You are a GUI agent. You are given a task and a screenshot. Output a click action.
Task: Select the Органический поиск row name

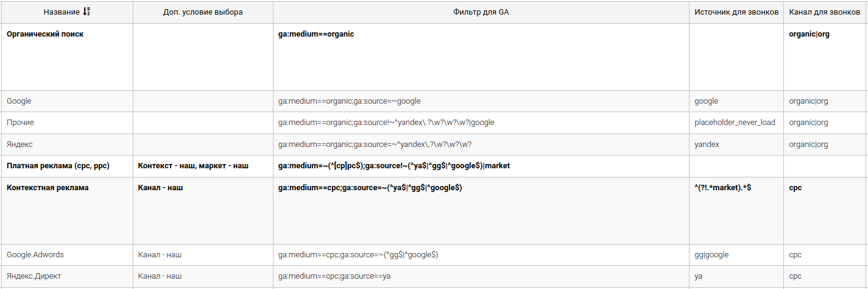point(45,34)
